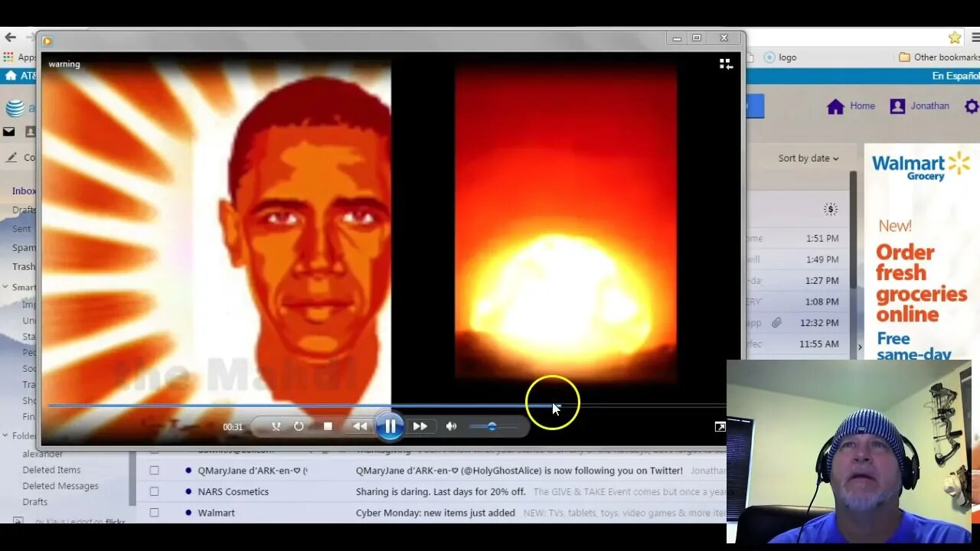Toggle the unread dot on the Walmart email
The image size is (980, 551).
point(188,513)
